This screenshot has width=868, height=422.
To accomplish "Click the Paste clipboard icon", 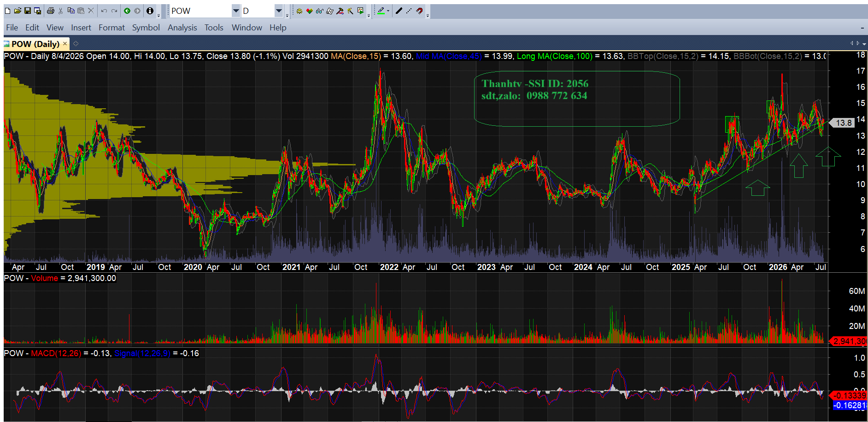I will pos(81,11).
